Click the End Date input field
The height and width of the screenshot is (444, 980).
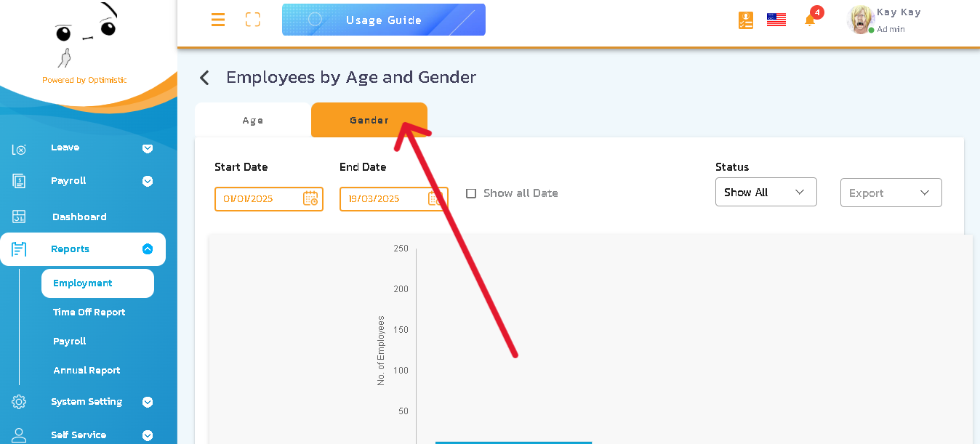click(383, 199)
